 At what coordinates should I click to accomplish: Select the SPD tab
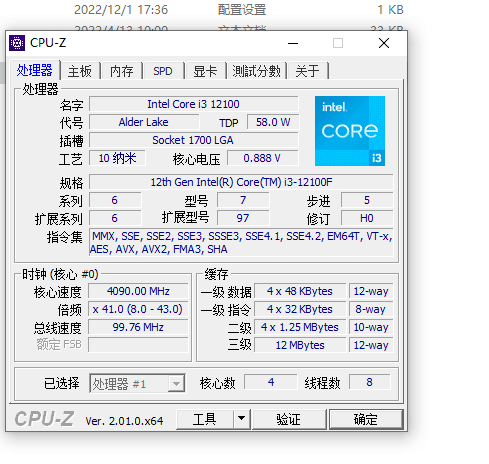point(163,71)
